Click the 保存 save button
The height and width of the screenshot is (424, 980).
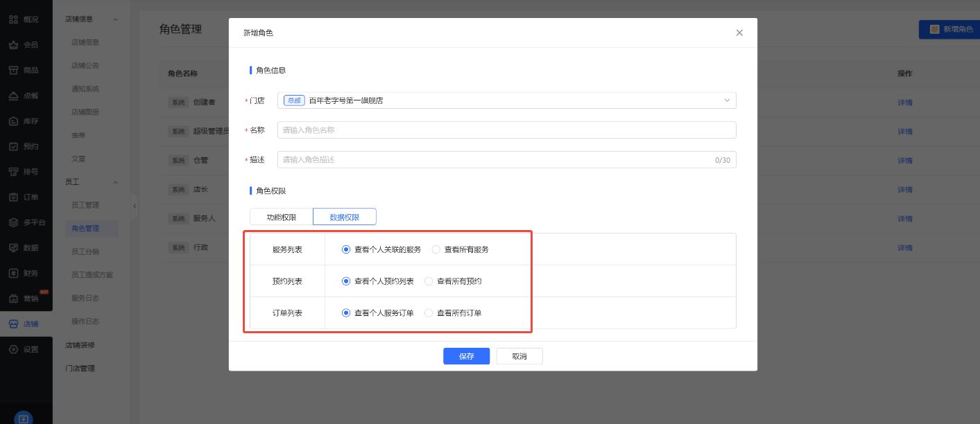click(466, 356)
